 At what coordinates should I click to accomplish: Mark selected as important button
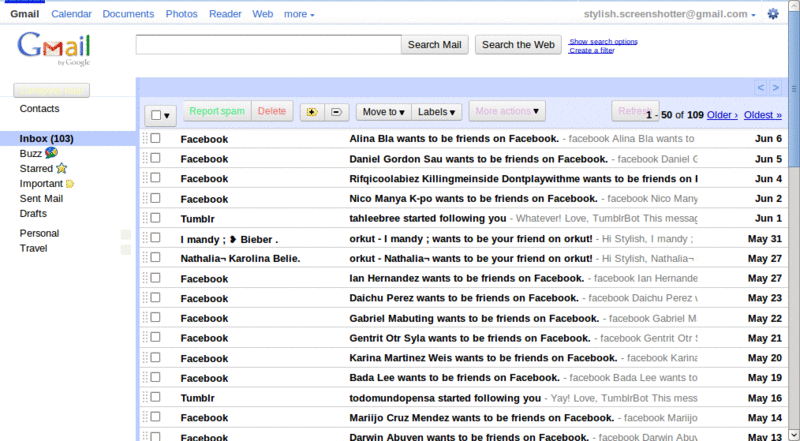pyautogui.click(x=312, y=112)
